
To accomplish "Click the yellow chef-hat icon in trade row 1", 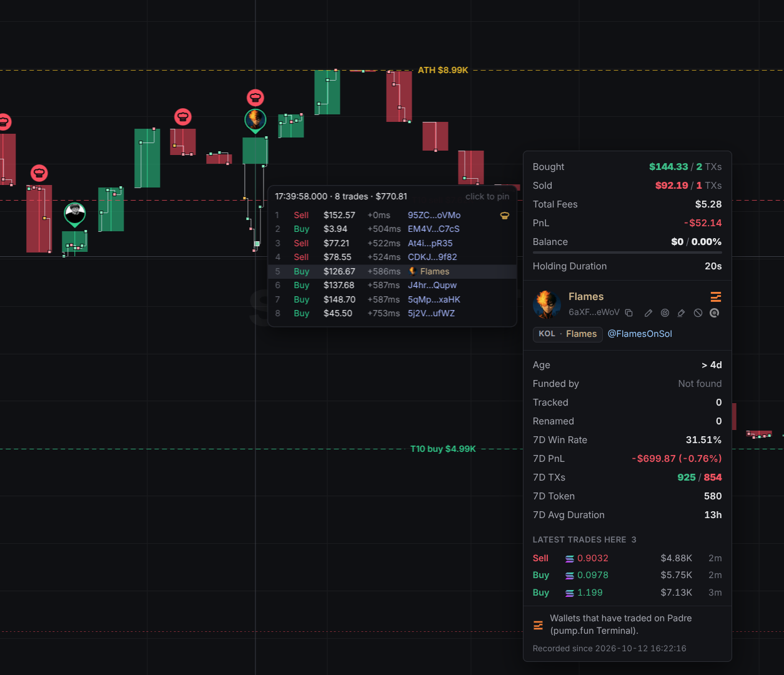I will (x=505, y=216).
